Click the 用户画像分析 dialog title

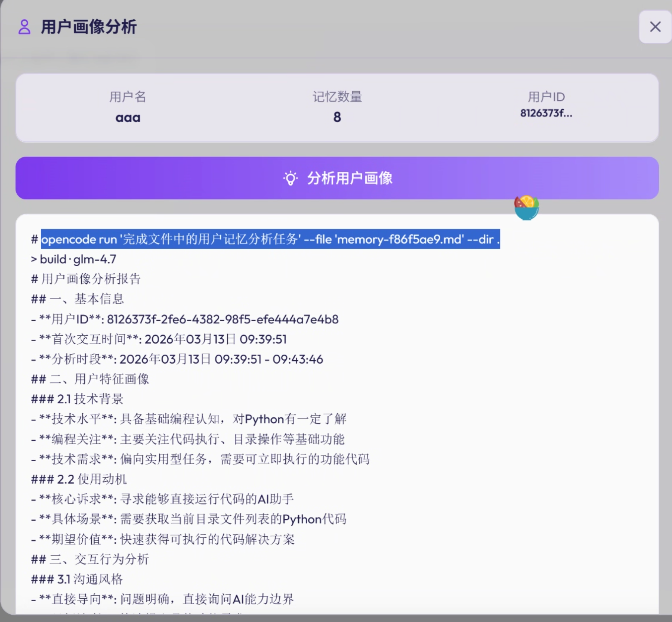point(89,27)
